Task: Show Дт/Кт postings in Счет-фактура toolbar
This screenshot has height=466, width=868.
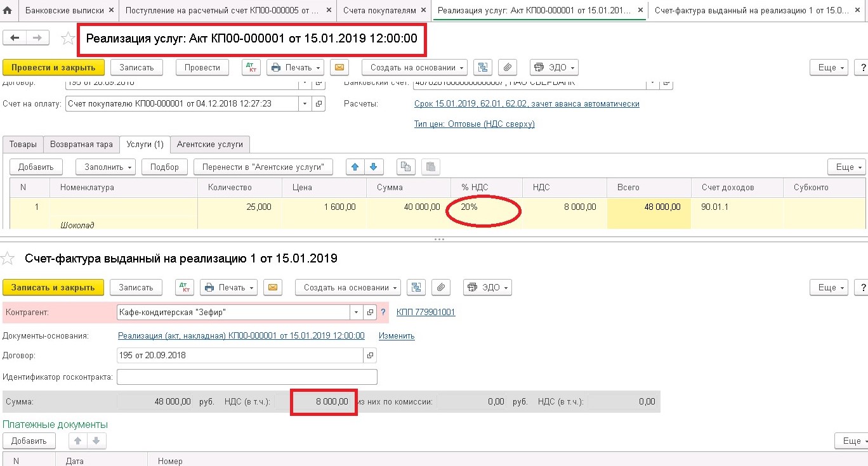Action: click(x=185, y=288)
